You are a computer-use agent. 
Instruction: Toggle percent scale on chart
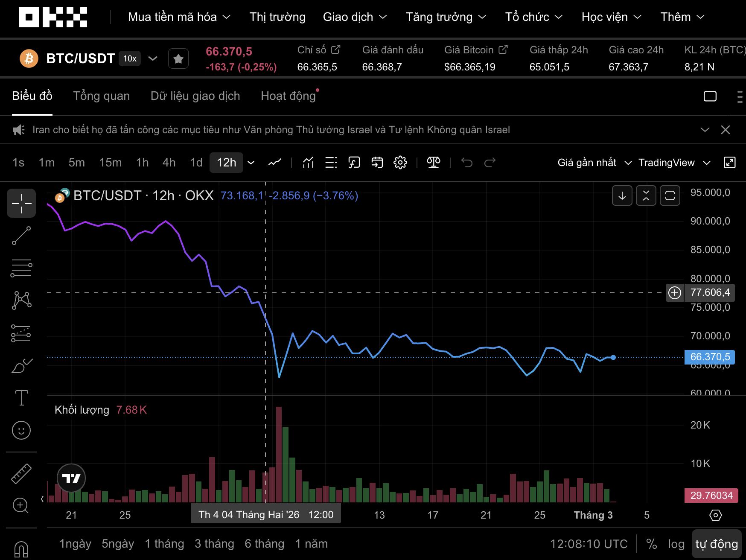click(x=651, y=544)
